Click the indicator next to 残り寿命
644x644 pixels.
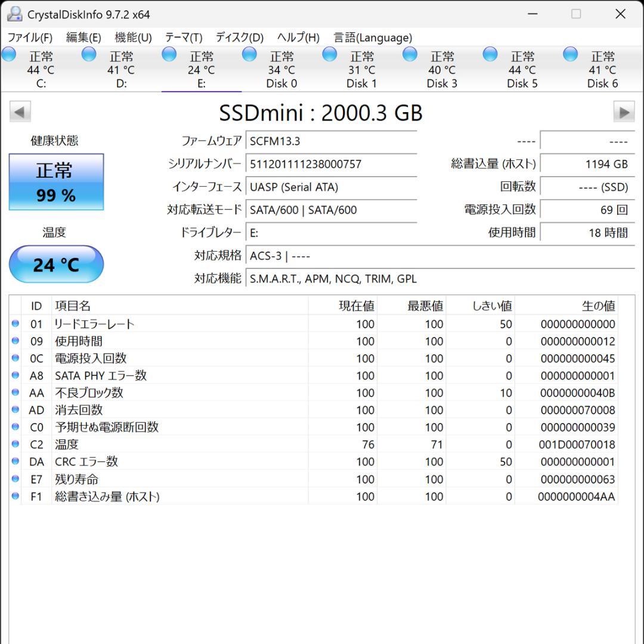(14, 479)
